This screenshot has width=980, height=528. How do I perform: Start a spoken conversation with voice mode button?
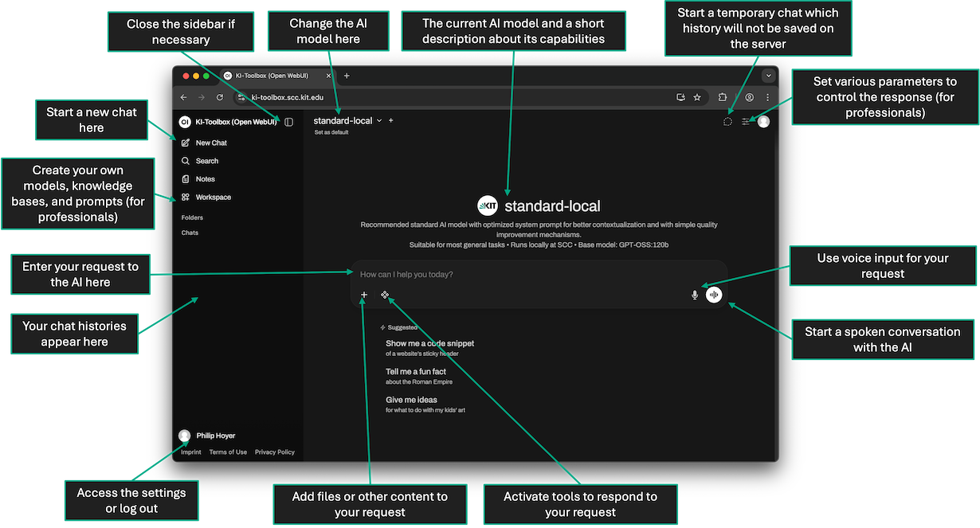pos(714,295)
